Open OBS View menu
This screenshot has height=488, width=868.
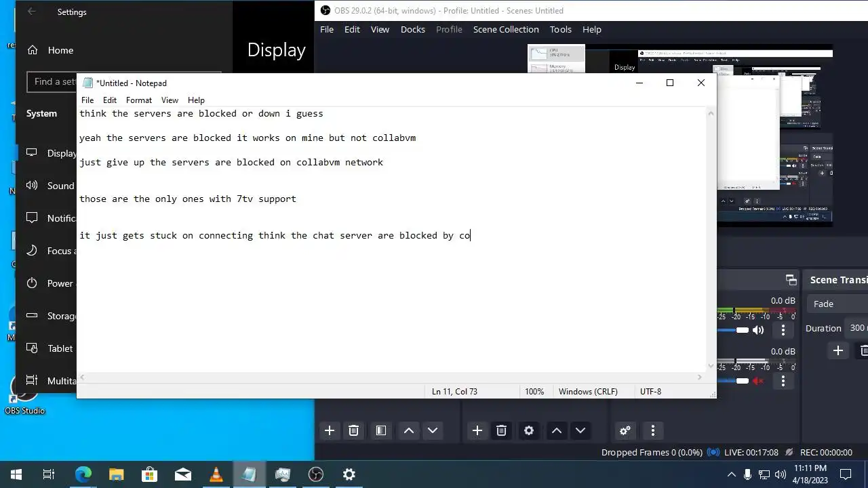(x=380, y=29)
